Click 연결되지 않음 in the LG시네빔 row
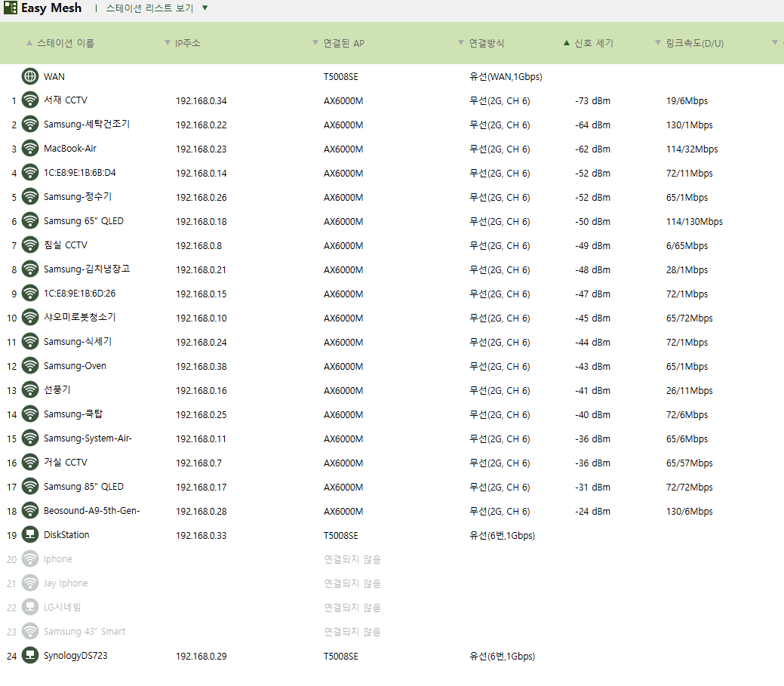 pyautogui.click(x=352, y=608)
